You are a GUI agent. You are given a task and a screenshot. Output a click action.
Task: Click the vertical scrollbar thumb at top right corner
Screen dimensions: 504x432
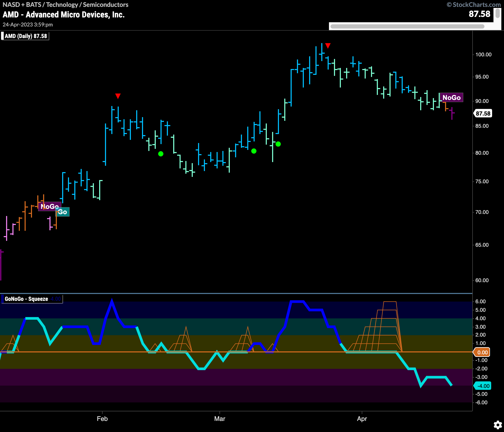(498, 13)
